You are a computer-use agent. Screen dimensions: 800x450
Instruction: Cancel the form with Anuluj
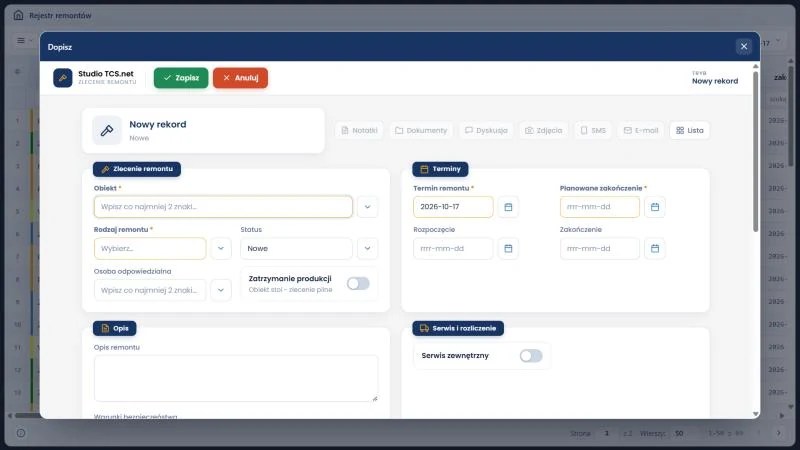click(x=240, y=78)
